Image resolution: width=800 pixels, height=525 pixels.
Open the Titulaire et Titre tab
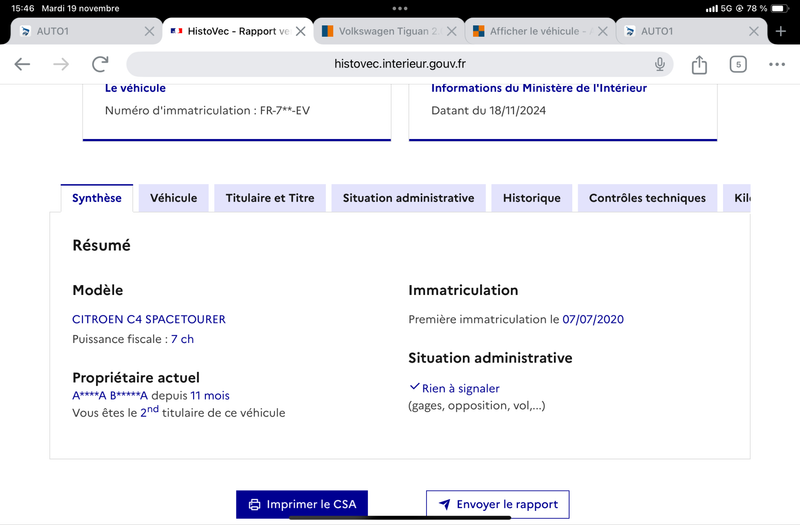pyautogui.click(x=270, y=198)
